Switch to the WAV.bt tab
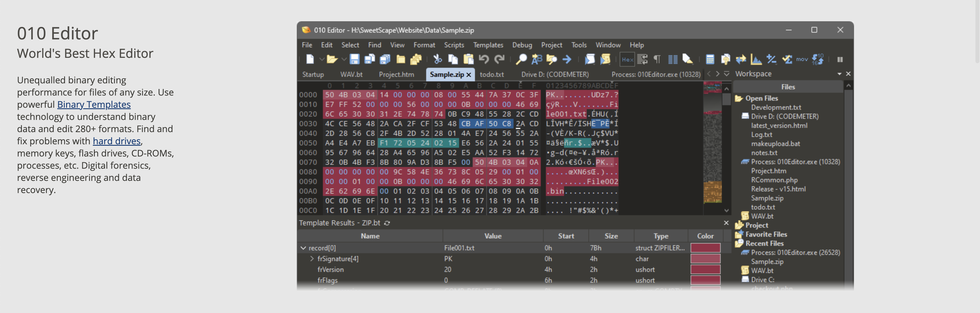980x313 pixels. (x=351, y=75)
